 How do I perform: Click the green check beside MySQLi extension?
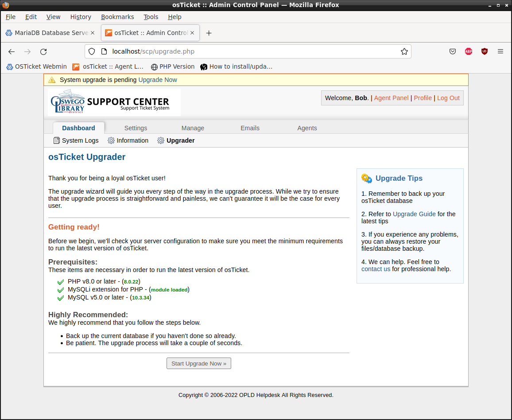point(60,290)
